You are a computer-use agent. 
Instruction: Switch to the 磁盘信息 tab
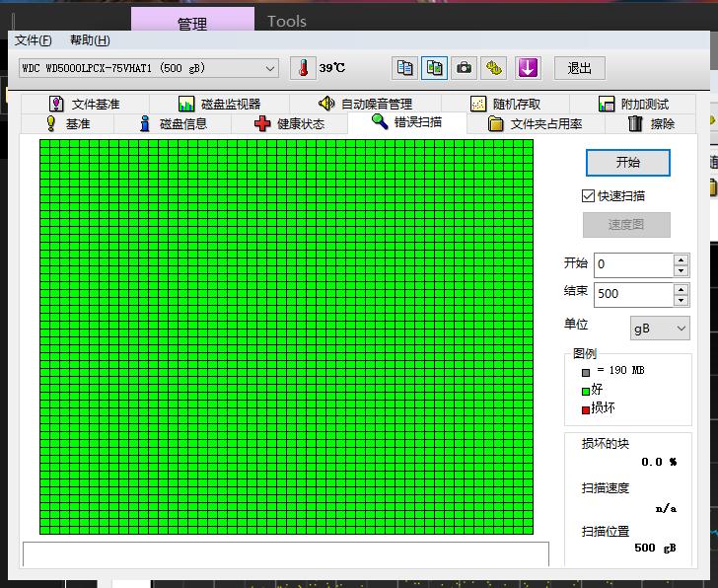pyautogui.click(x=173, y=123)
